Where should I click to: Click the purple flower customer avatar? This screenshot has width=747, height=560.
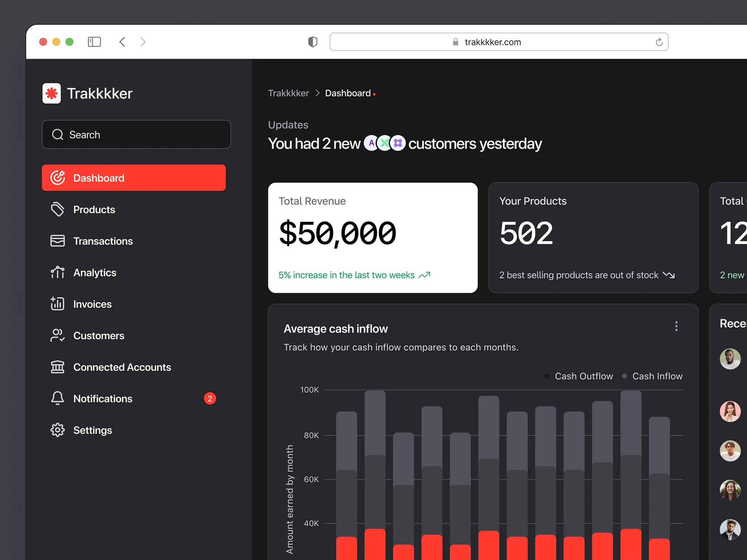398,143
